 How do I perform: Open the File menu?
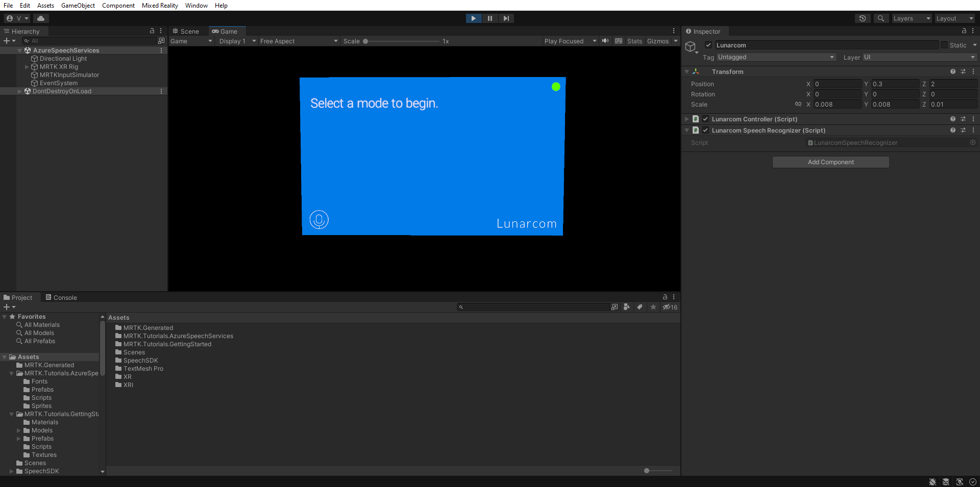(8, 6)
